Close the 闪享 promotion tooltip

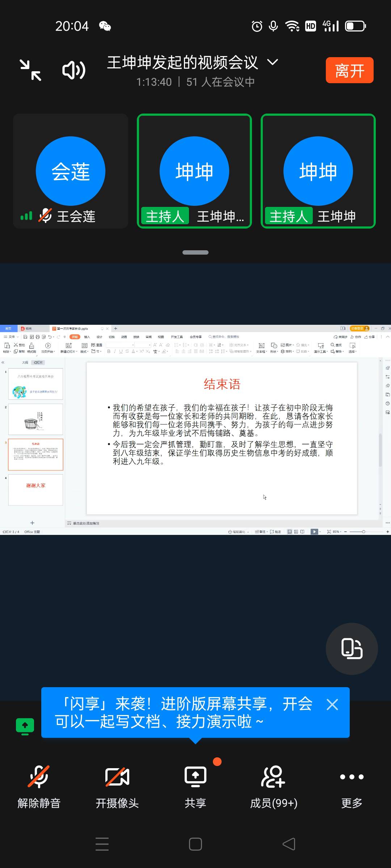point(332,704)
